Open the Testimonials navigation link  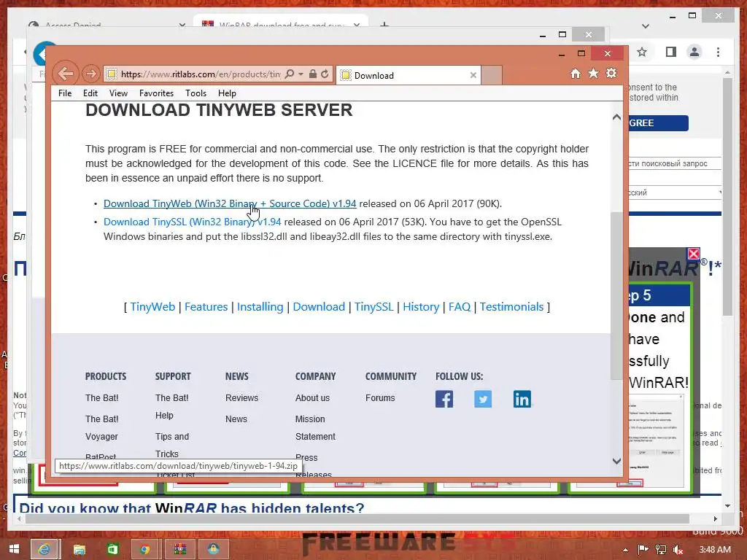(x=511, y=307)
